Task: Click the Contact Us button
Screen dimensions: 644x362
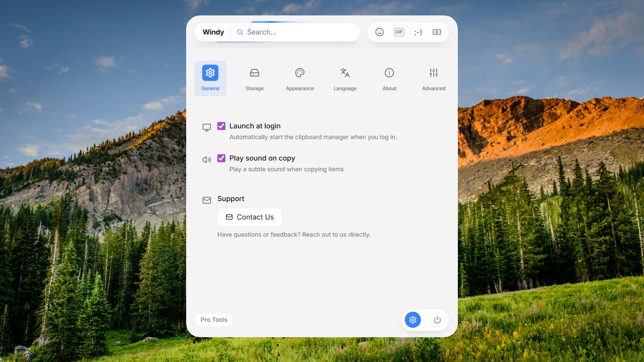Action: [250, 217]
